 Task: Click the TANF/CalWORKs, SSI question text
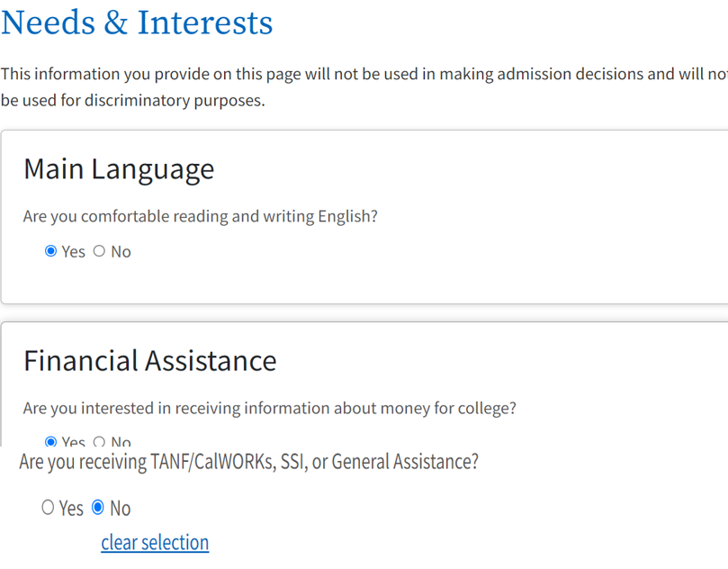coord(248,462)
